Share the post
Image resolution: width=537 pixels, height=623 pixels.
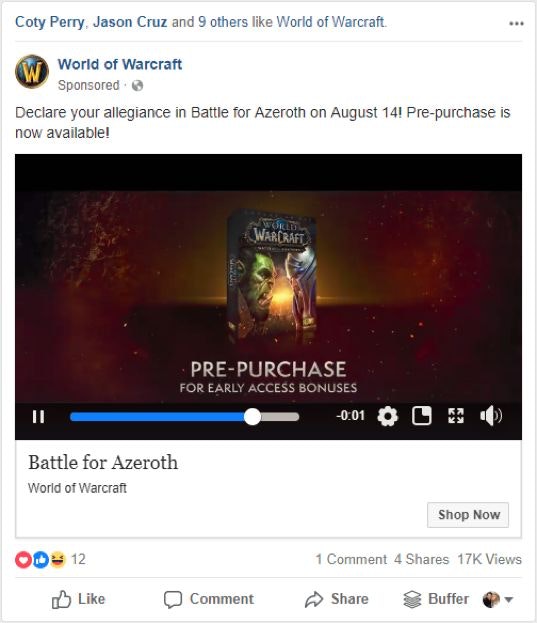tap(337, 599)
